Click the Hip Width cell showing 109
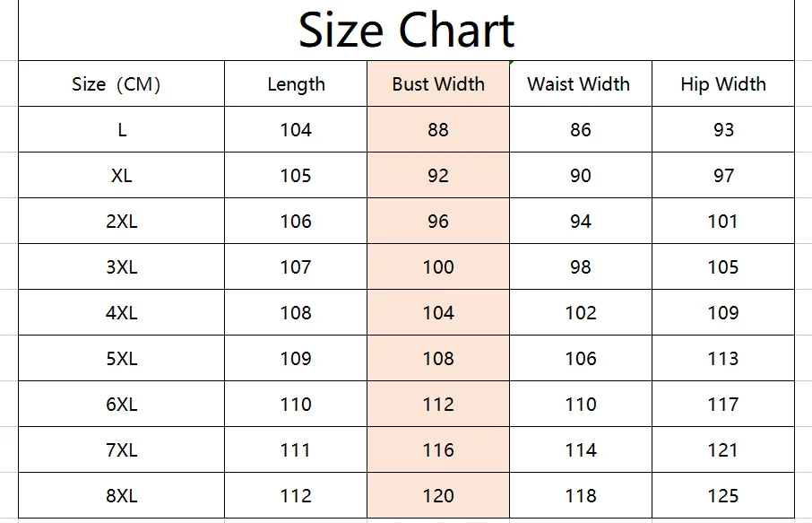Screen dimensions: 812x523 (723, 313)
